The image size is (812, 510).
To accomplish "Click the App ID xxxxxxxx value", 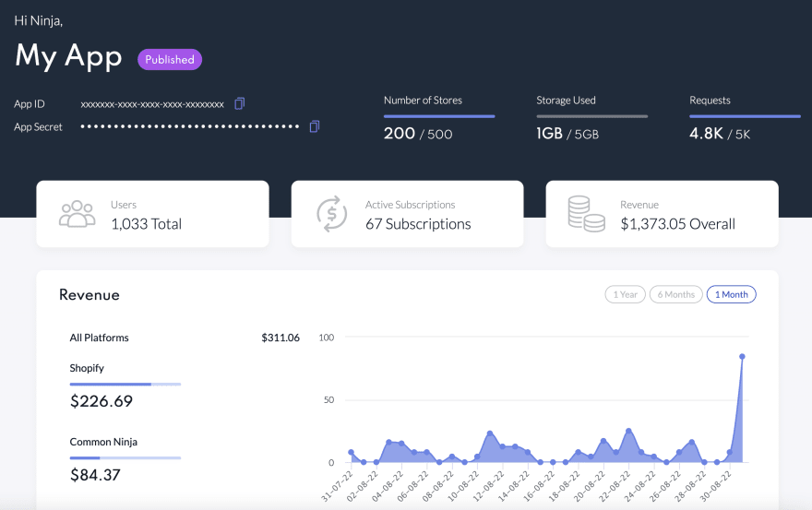I will (152, 104).
